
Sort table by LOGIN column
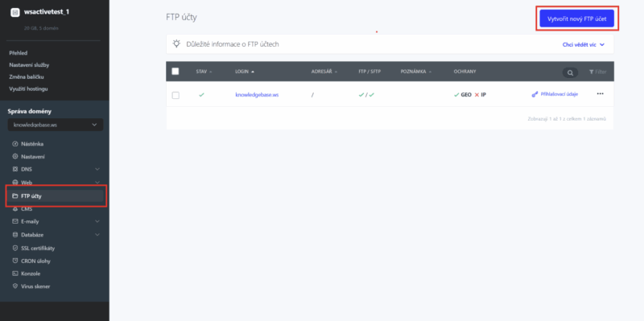click(245, 72)
